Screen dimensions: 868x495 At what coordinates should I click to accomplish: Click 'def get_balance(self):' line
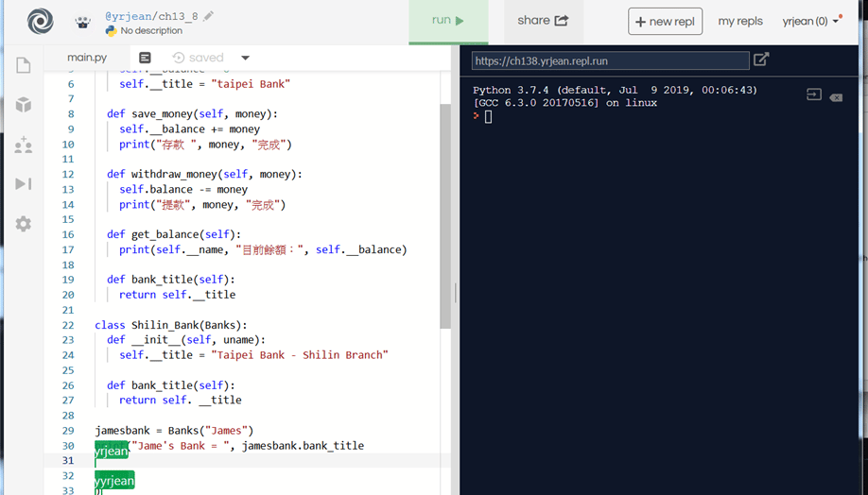coord(174,234)
